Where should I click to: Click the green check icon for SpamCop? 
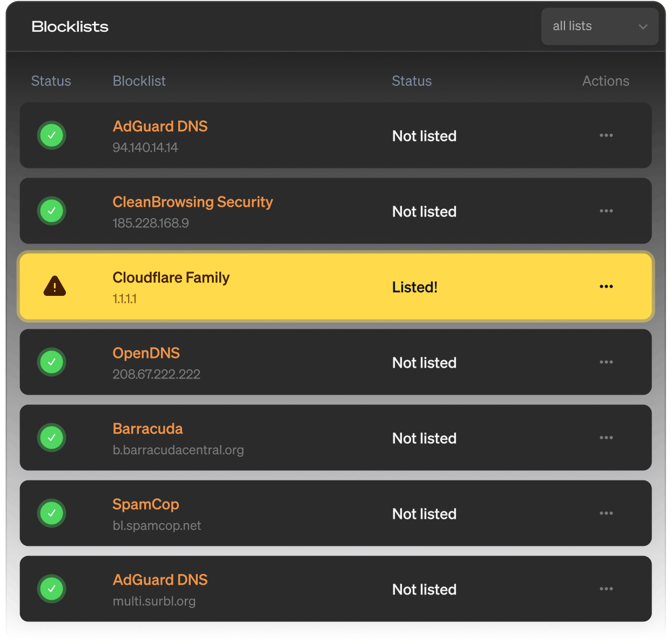pos(52,513)
